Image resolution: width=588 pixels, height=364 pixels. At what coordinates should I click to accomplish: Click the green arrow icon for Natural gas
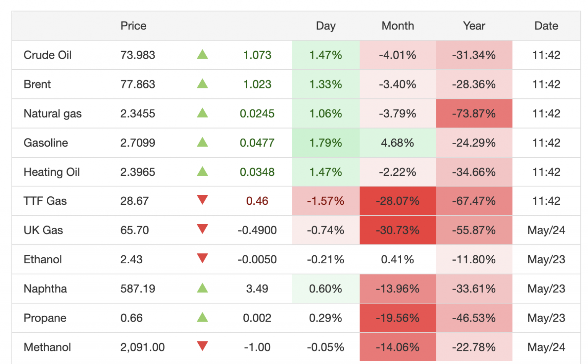click(203, 113)
